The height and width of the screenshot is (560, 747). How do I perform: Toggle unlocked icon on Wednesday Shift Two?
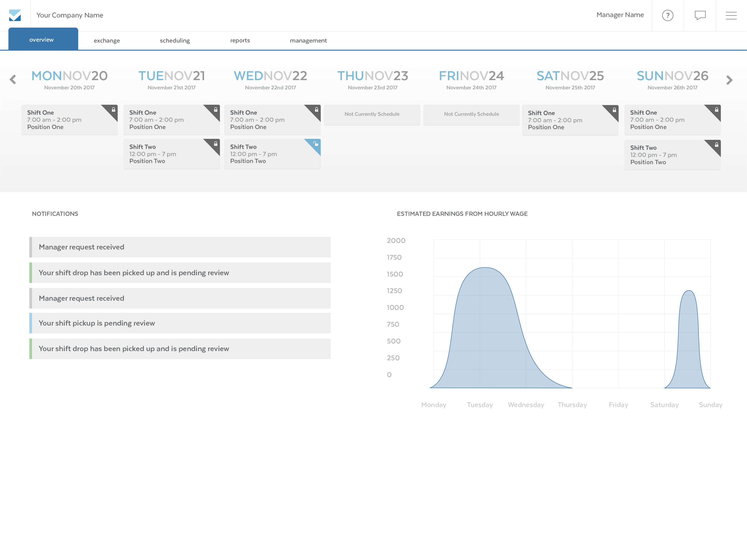click(316, 144)
